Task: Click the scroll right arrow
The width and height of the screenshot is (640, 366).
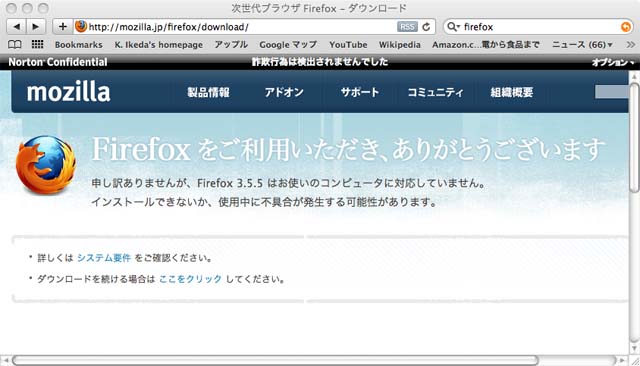Action: tap(622, 360)
